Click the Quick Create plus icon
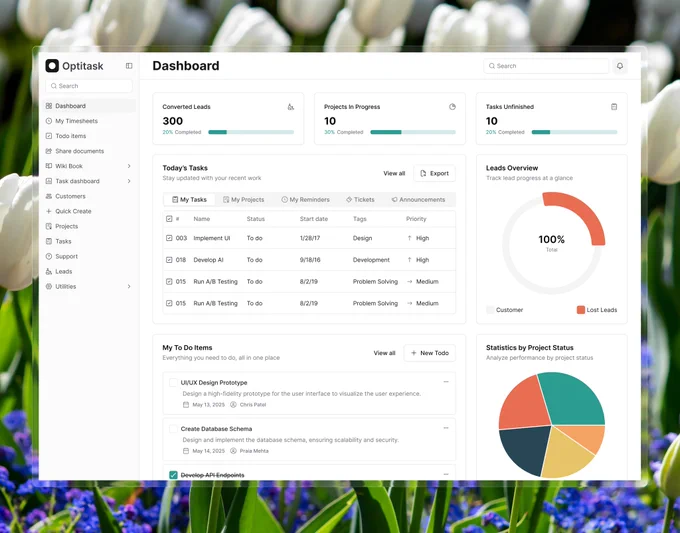This screenshot has width=680, height=533. [49, 211]
